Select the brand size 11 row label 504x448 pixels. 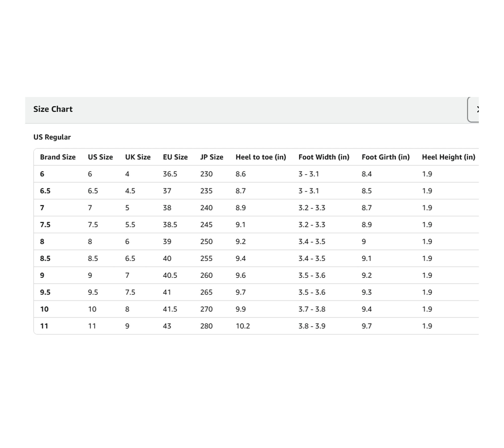pos(44,326)
